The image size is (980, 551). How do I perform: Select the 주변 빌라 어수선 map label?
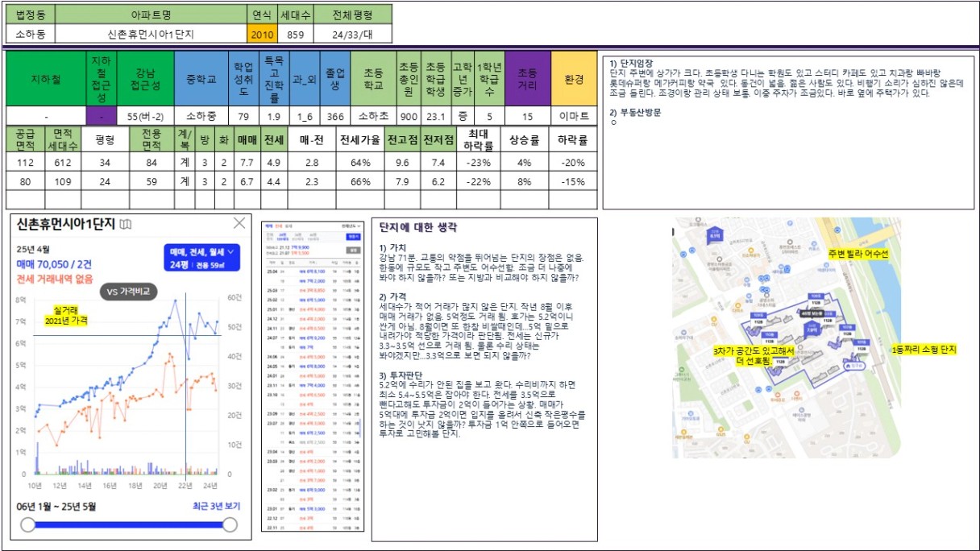[858, 254]
